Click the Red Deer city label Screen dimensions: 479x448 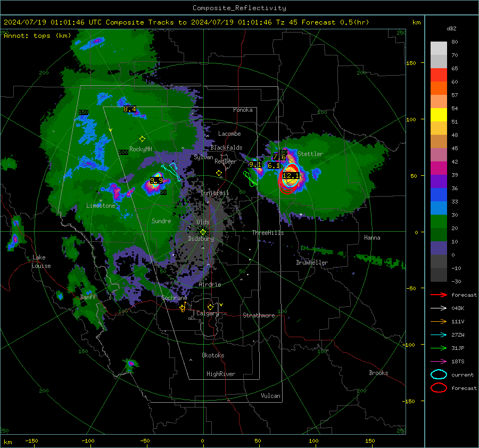(x=226, y=161)
